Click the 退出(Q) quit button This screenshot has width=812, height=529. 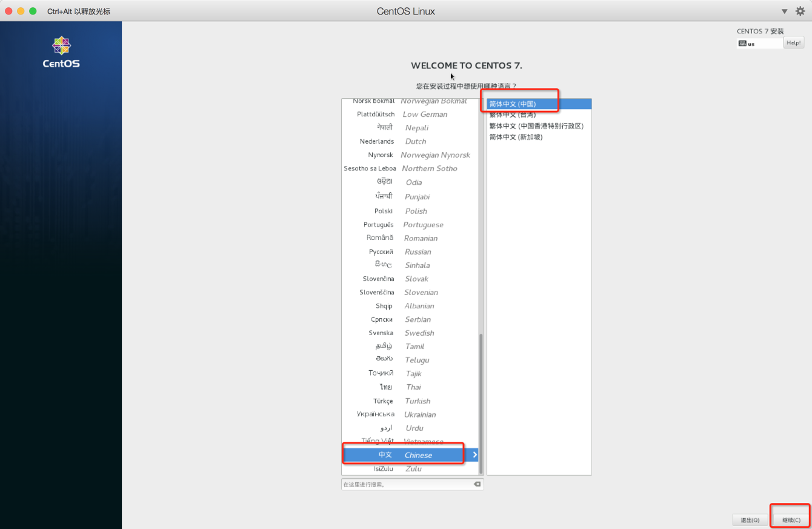pos(750,520)
